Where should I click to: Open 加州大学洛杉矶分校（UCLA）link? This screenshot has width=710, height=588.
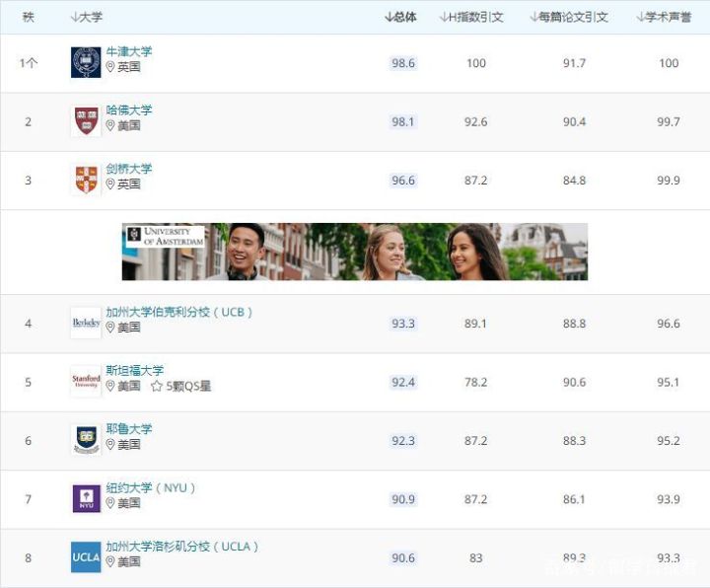point(182,546)
